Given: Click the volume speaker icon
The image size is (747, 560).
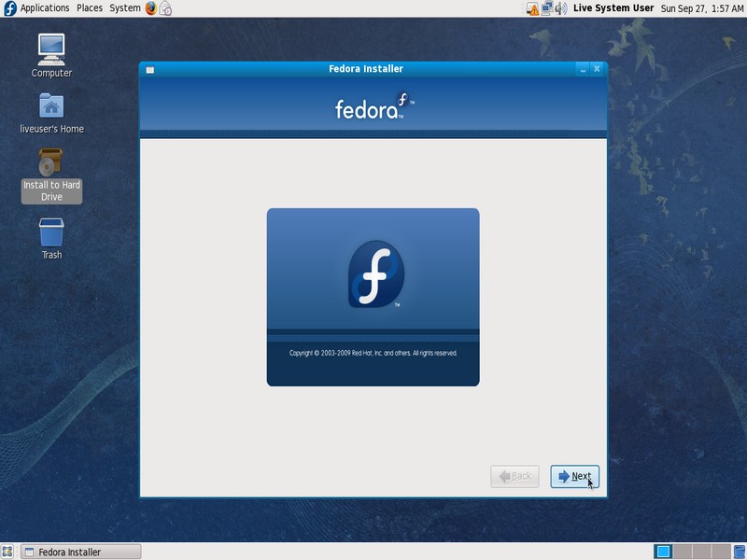Looking at the screenshot, I should tap(560, 8).
